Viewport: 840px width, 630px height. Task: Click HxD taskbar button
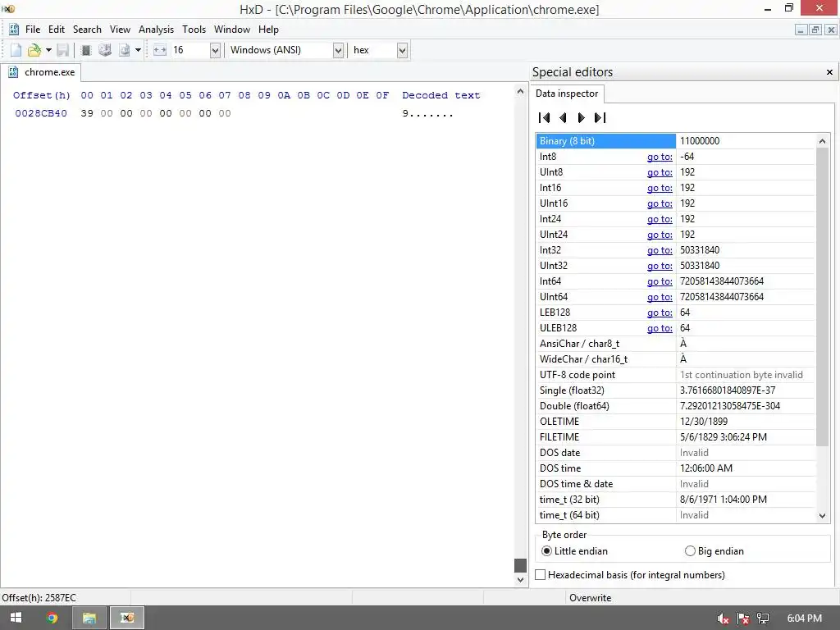click(x=127, y=618)
